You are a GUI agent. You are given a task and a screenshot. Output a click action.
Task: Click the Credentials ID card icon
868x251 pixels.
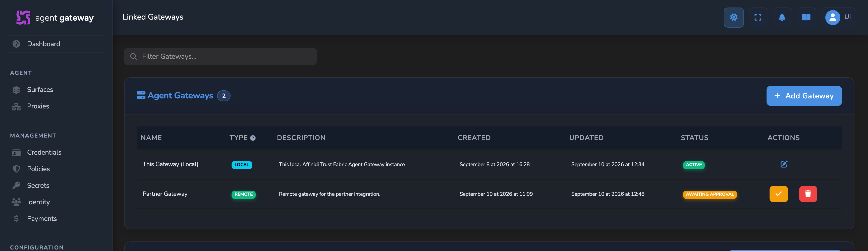coord(16,153)
